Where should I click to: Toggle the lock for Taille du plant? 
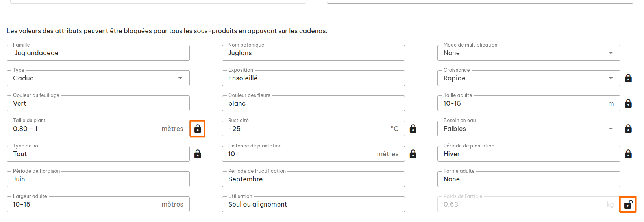[x=198, y=129]
